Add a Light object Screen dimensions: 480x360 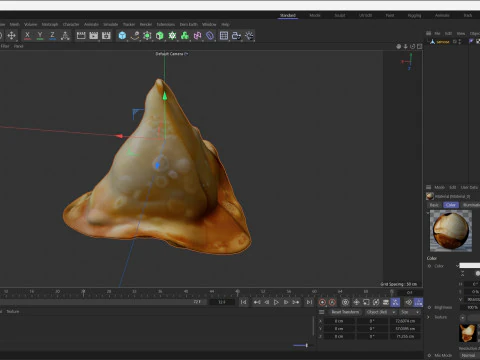(249, 36)
